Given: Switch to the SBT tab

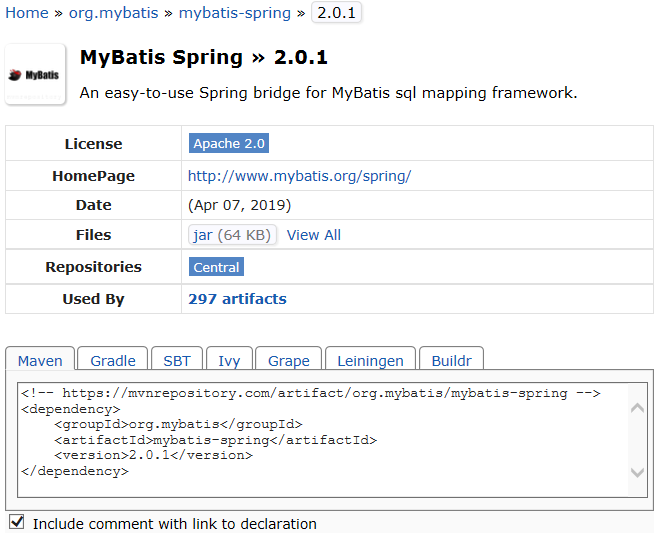Looking at the screenshot, I should 177,360.
